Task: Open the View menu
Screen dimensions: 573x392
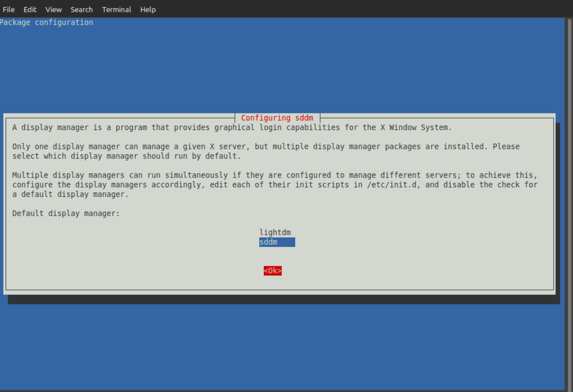Action: [53, 10]
